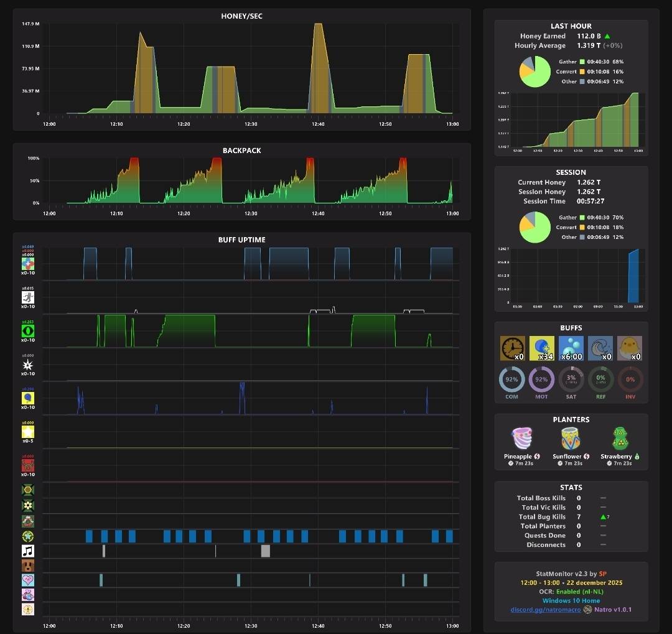
Task: Click the Sunflower planter icon
Action: pos(571,438)
